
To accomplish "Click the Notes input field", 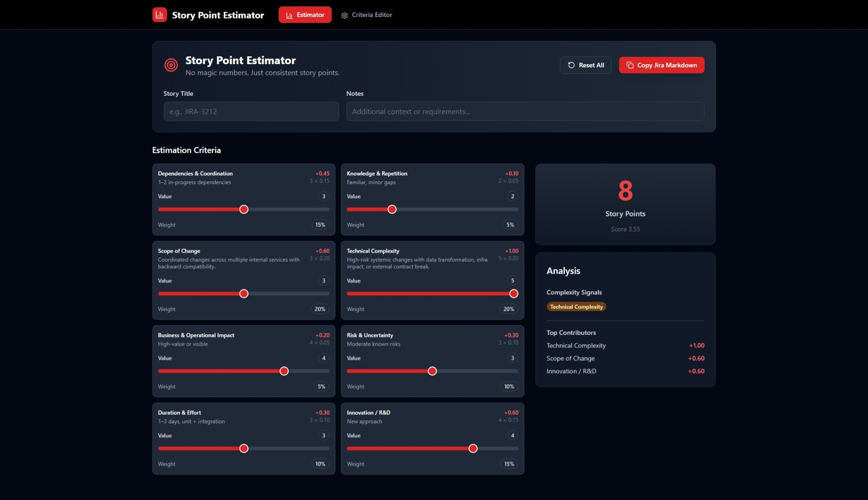I will click(525, 111).
